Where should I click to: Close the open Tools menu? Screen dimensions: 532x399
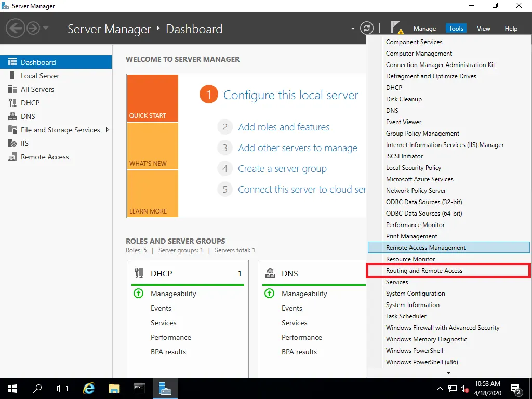(x=456, y=29)
